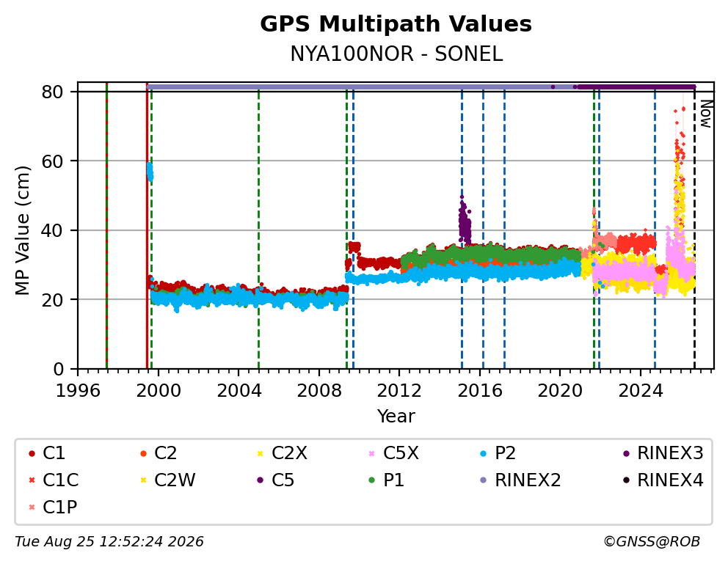This screenshot has height=564, width=728.
Task: Click the P2 blue legend marker
Action: [484, 453]
